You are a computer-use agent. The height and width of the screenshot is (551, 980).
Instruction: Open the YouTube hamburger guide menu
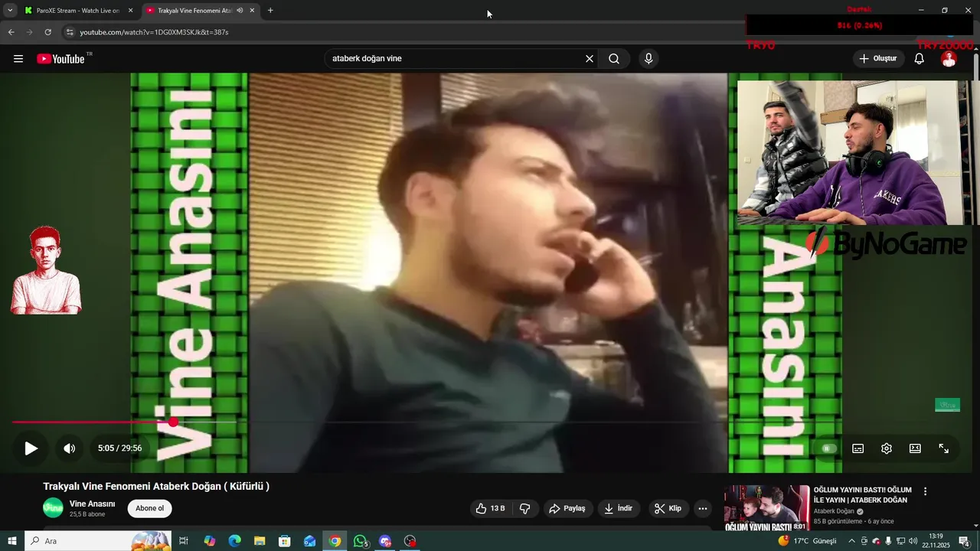[x=18, y=59]
